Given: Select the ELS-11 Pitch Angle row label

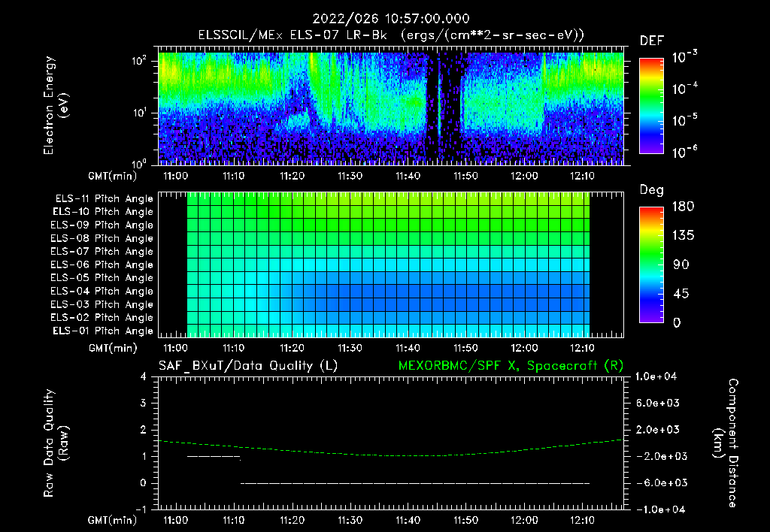Looking at the screenshot, I should [x=104, y=199].
